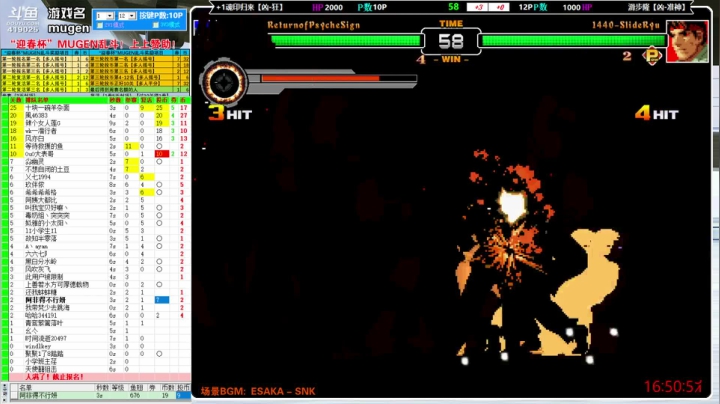Click the 场景BGM: ESAKA – SNK caption
The width and height of the screenshot is (720, 404).
click(x=258, y=392)
